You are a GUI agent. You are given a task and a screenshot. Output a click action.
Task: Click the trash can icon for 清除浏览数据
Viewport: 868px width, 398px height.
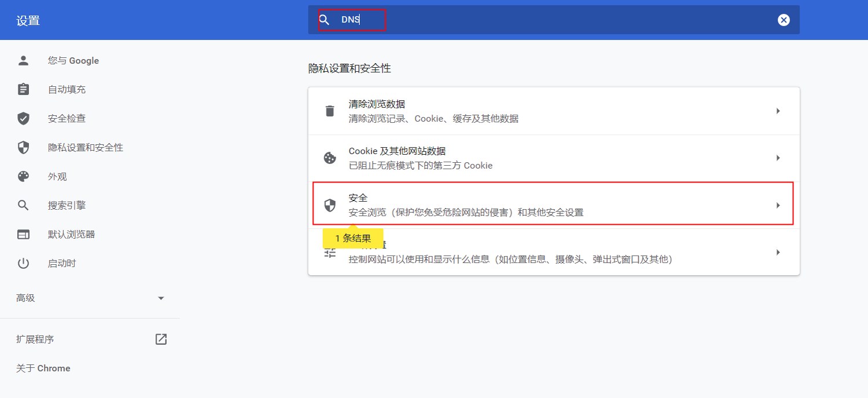point(330,111)
